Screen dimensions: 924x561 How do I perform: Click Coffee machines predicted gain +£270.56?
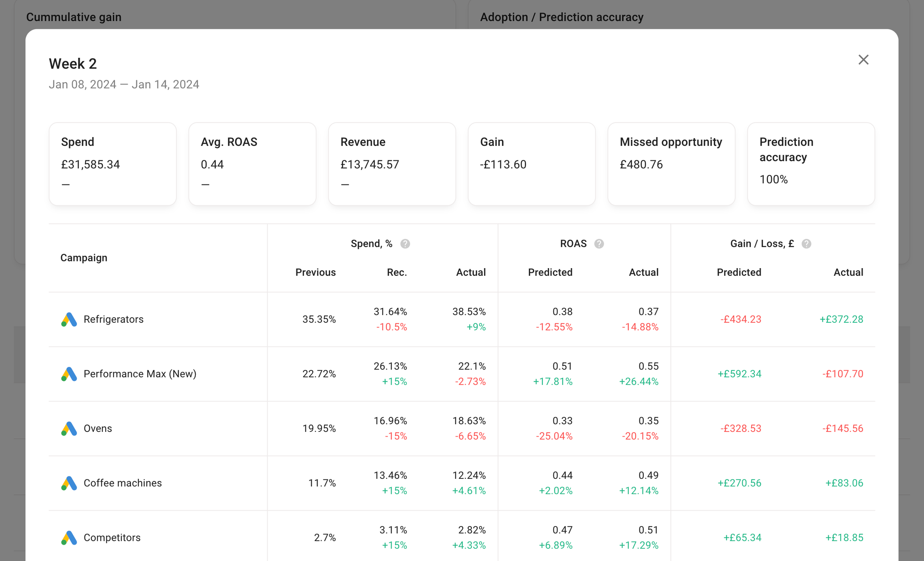pyautogui.click(x=739, y=483)
